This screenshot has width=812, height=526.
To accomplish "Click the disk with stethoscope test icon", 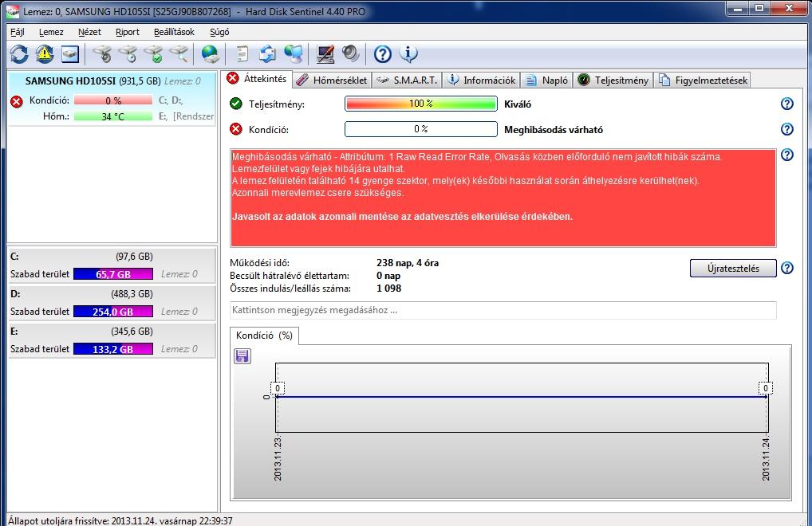I will coord(102,53).
